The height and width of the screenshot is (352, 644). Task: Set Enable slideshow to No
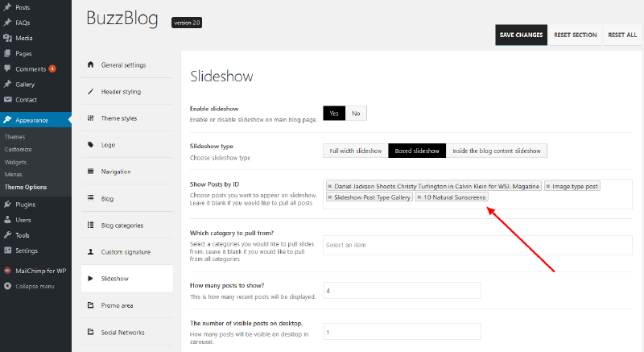pyautogui.click(x=355, y=114)
